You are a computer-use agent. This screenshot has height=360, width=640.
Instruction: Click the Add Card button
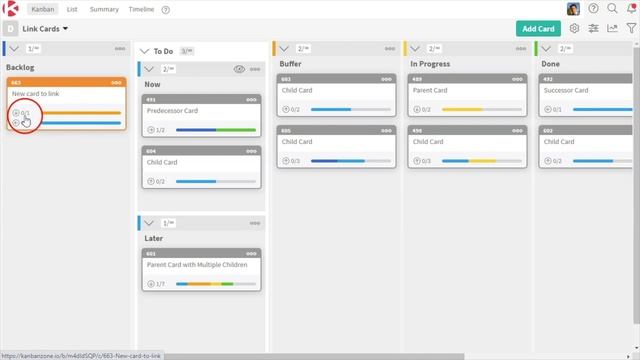(x=538, y=29)
